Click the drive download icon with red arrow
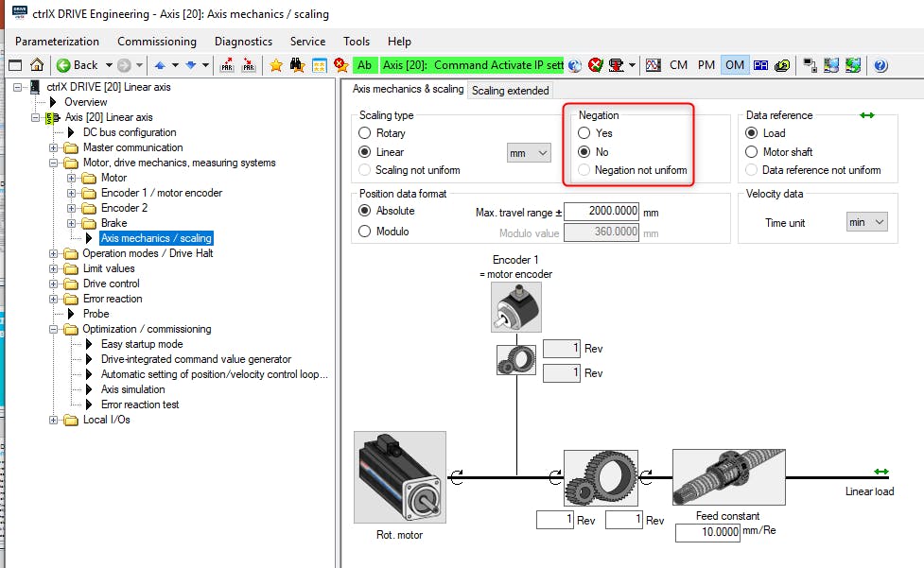Viewport: 924px width, 568px height. (617, 65)
